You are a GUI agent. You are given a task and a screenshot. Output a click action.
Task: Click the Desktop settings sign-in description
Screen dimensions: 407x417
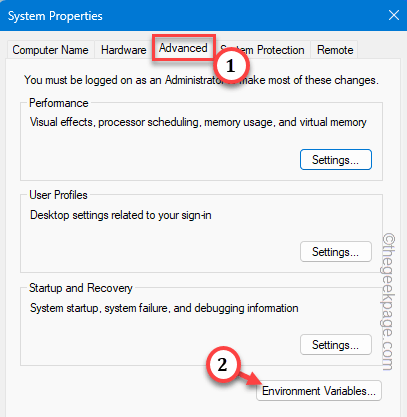tap(121, 215)
